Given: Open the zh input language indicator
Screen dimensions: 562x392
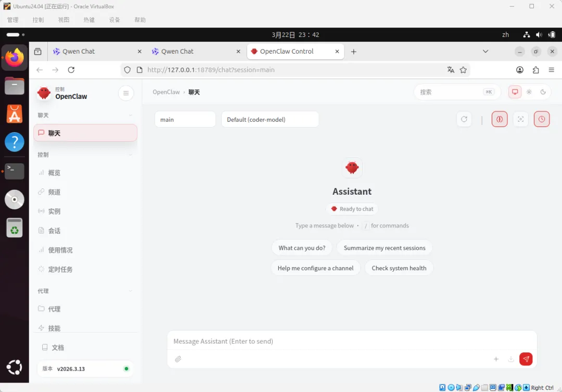Looking at the screenshot, I should coord(505,35).
